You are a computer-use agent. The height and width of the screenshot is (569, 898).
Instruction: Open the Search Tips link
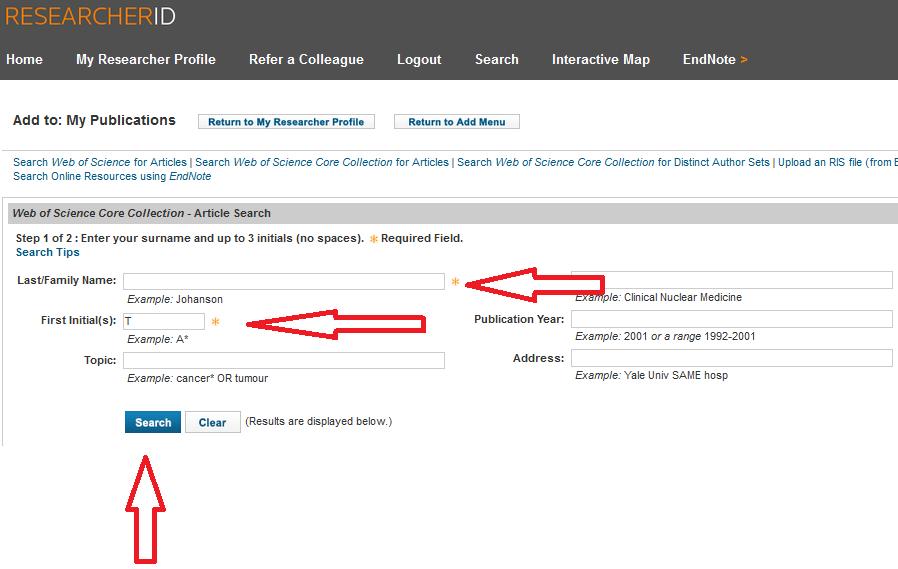tap(48, 252)
